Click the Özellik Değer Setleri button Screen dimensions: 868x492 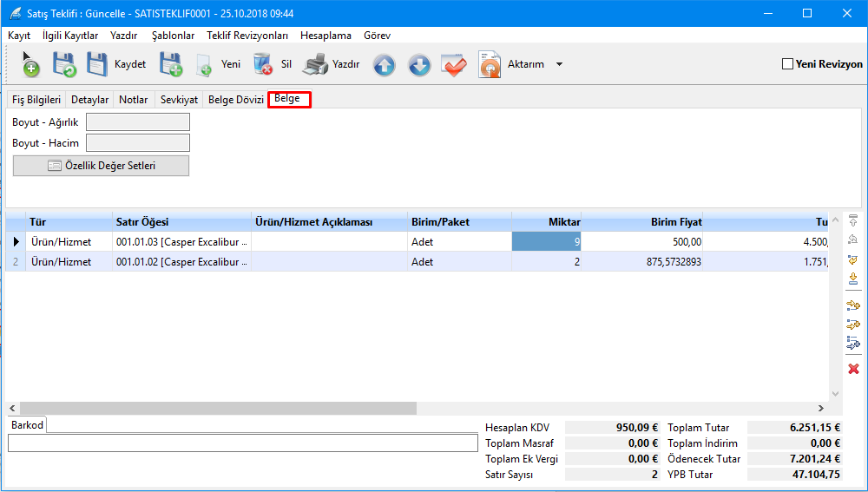(x=101, y=166)
